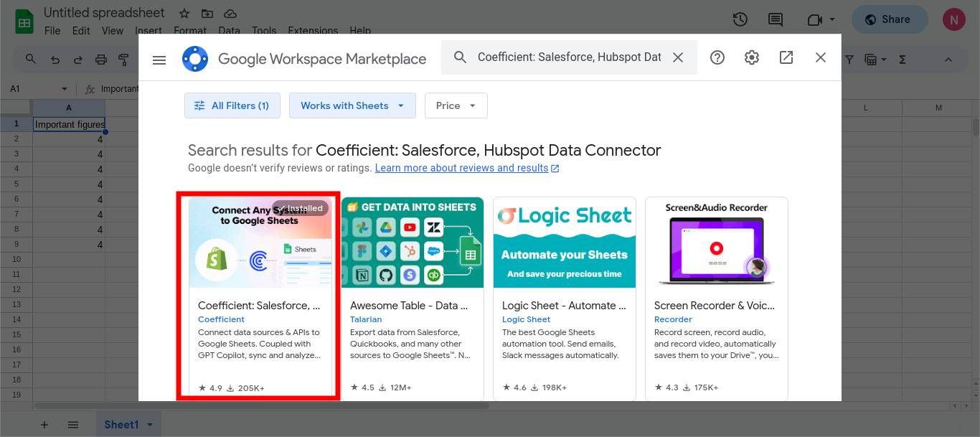Insert a function using the sigma icon
This screenshot has height=437, width=980.
click(x=902, y=59)
